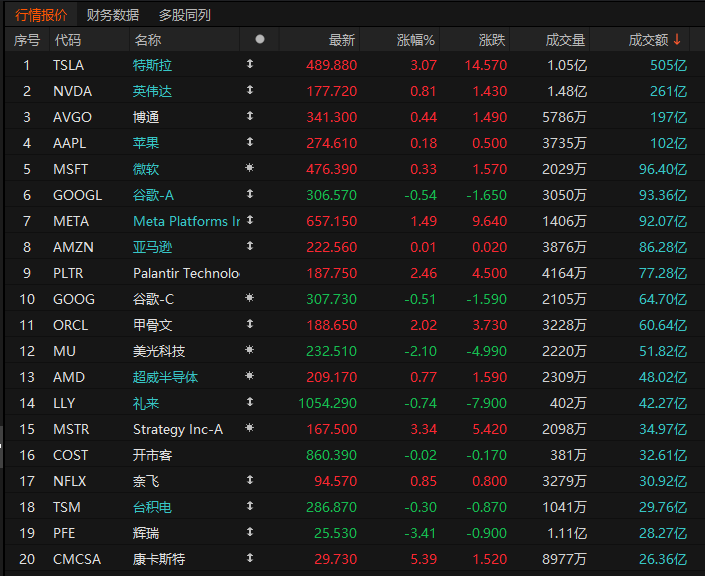
Task: Click the up-down arrow icon in AVGO row
Action: (x=250, y=116)
